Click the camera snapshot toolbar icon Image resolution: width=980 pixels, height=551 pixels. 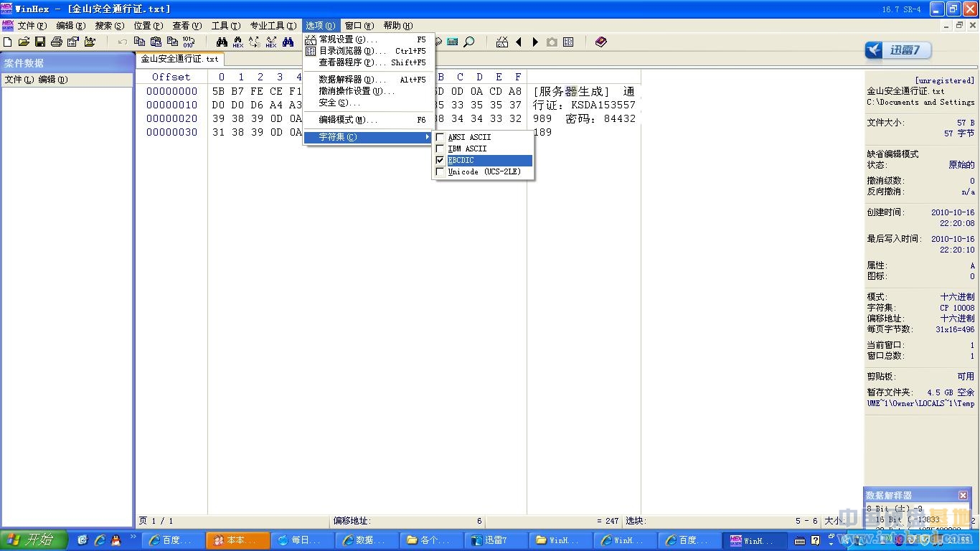coord(552,42)
